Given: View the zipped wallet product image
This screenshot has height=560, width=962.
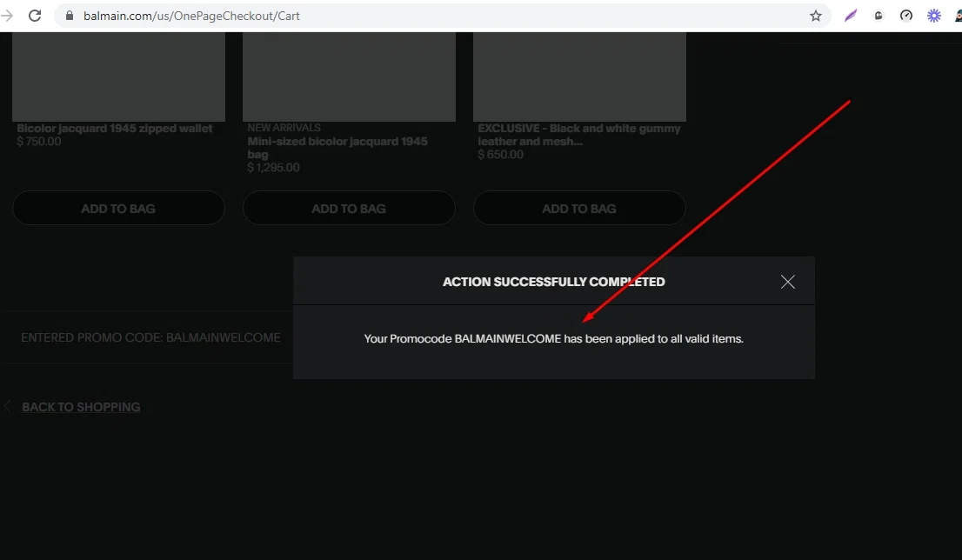Looking at the screenshot, I should (x=118, y=77).
